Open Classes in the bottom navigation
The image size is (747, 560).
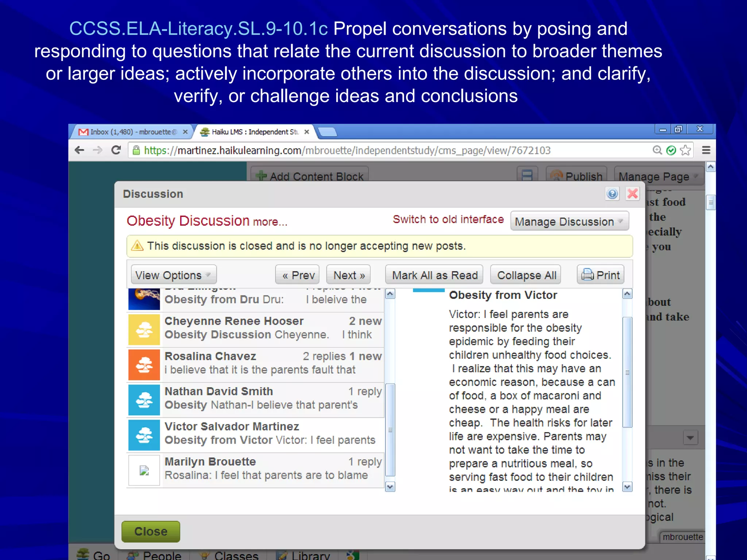click(229, 555)
